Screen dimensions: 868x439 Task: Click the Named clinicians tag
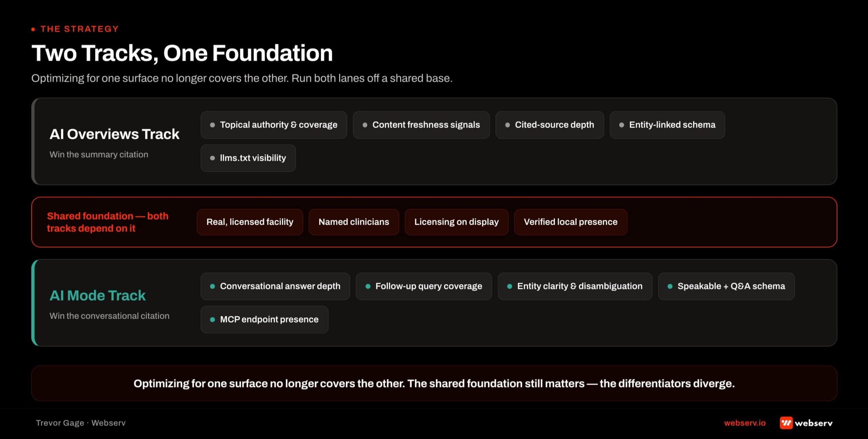354,222
